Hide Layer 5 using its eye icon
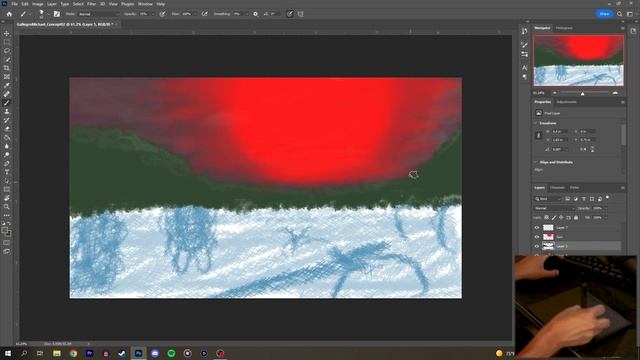 [x=537, y=246]
